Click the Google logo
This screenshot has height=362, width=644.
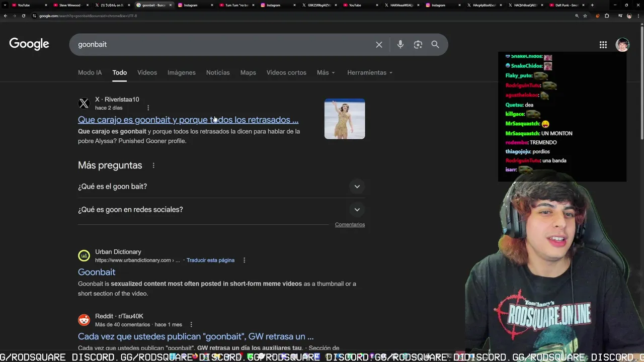[29, 44]
